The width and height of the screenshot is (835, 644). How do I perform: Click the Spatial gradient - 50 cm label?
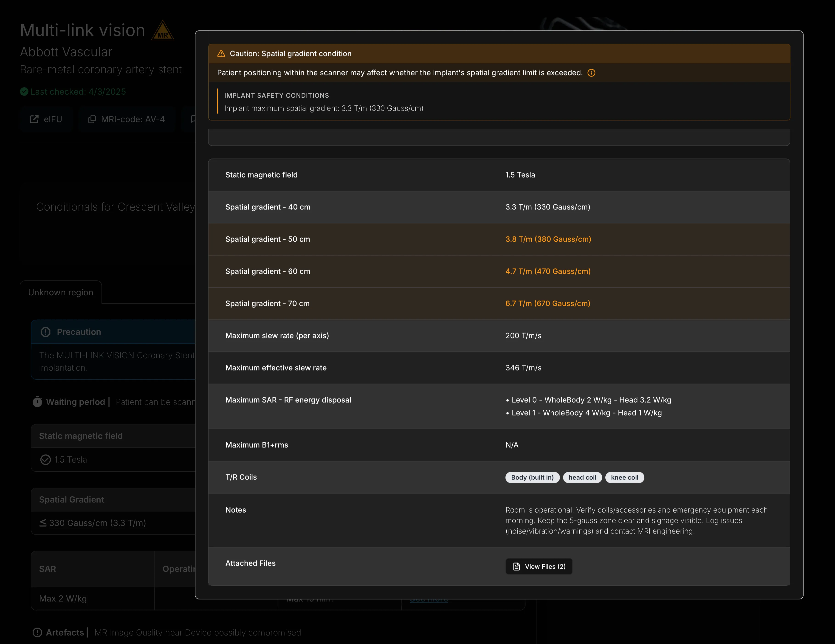268,239
